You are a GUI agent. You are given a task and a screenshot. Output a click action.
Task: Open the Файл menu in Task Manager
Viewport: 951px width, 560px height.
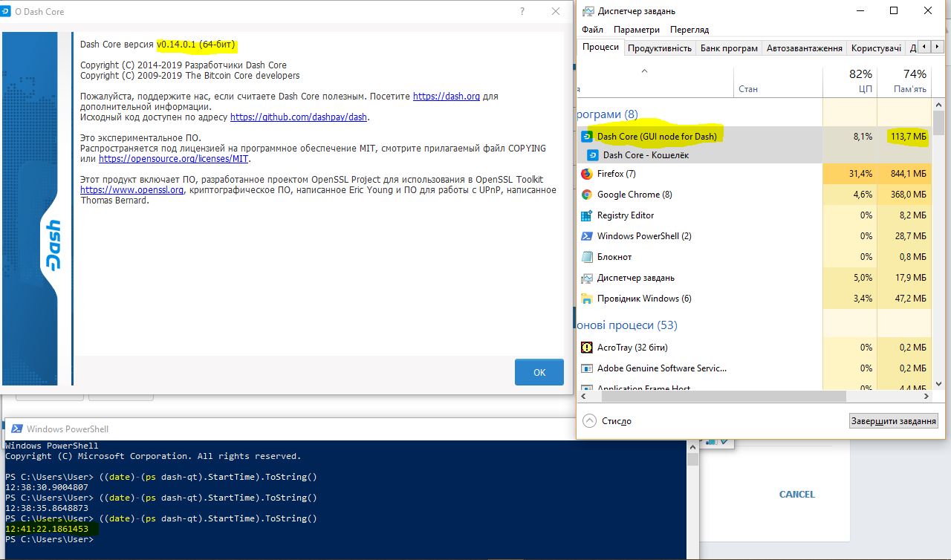pos(593,30)
